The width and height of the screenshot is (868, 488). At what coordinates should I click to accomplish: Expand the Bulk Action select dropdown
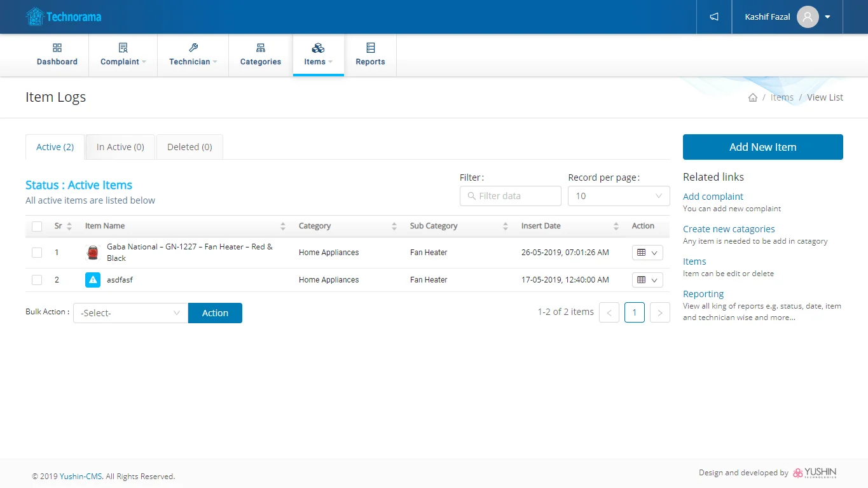click(130, 313)
